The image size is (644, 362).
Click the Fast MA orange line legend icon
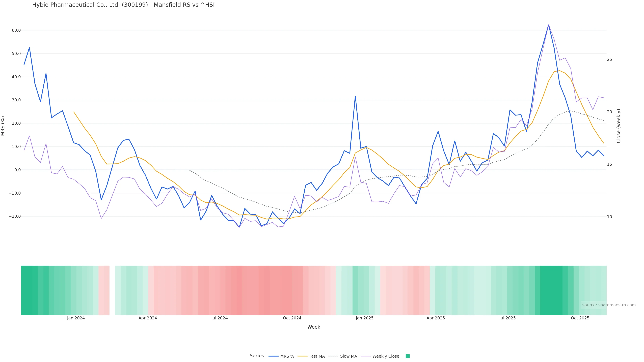[303, 356]
